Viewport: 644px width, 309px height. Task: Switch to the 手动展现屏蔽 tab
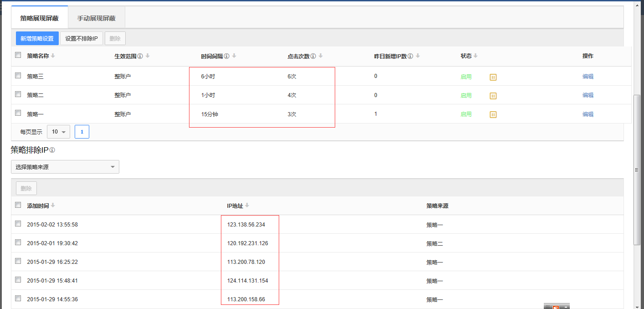tap(96, 18)
